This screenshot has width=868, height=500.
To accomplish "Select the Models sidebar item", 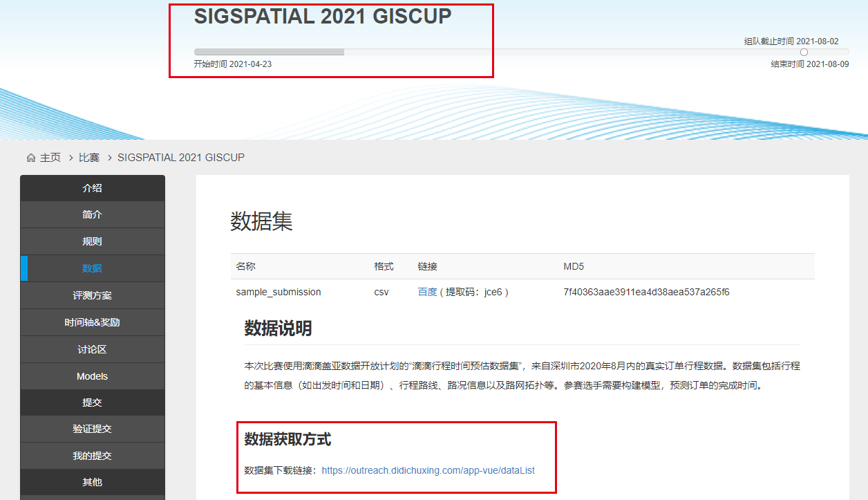I will coord(93,376).
